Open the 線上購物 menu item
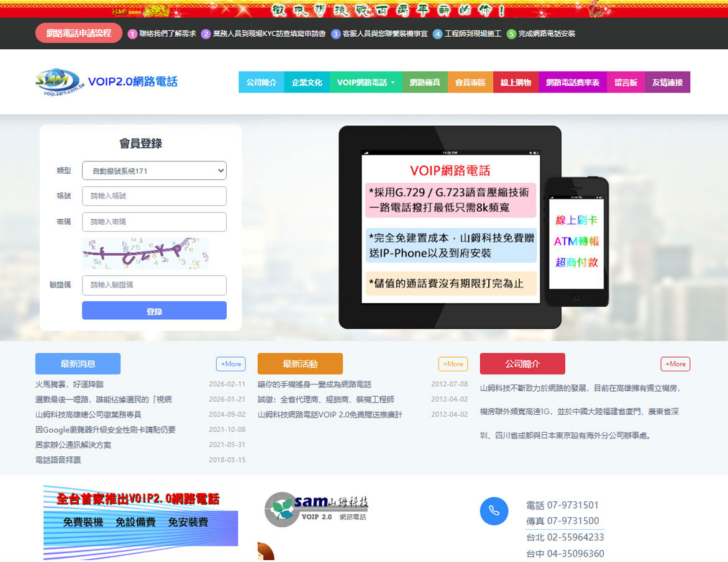 [x=516, y=83]
